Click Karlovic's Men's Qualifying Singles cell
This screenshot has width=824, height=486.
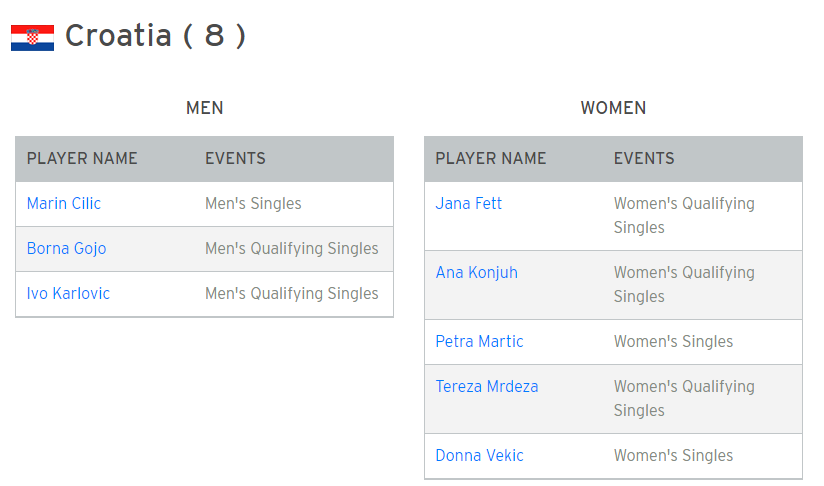click(292, 293)
